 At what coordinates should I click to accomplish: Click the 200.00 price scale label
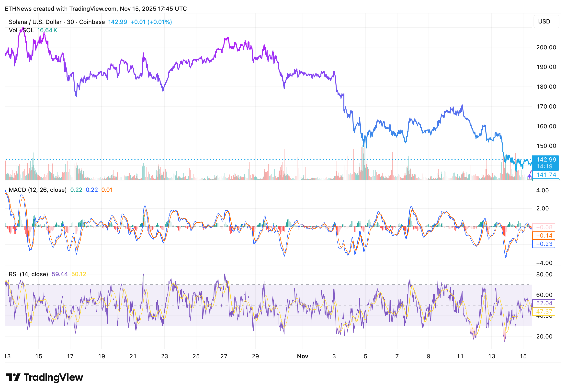(546, 47)
